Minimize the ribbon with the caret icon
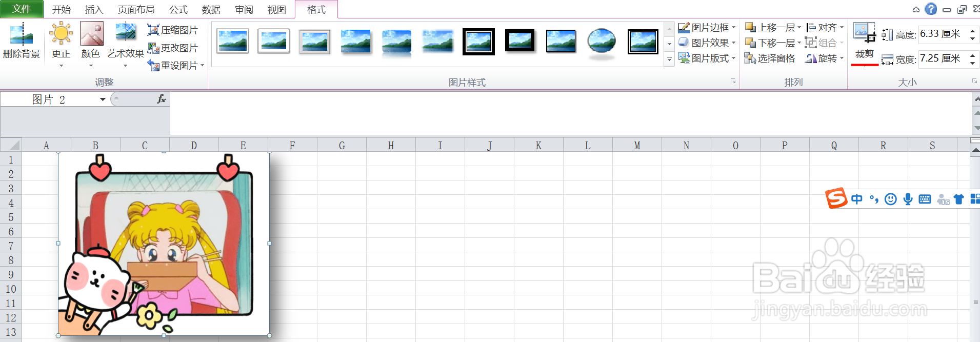The image size is (980, 342). coord(916,9)
